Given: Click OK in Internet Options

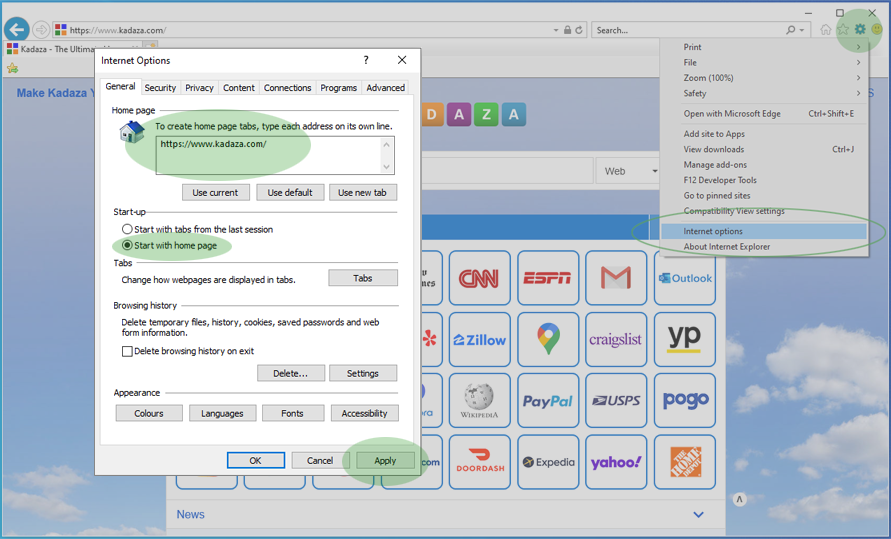Looking at the screenshot, I should tap(256, 461).
